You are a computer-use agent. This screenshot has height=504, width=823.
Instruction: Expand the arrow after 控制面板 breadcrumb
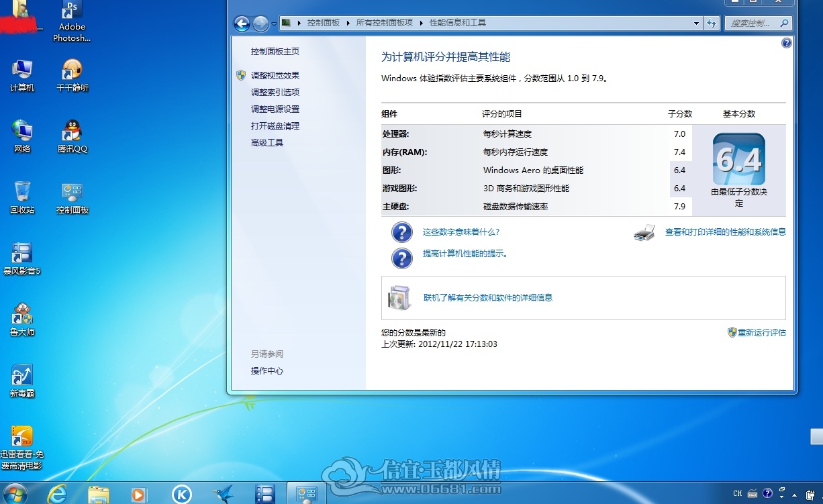(348, 23)
